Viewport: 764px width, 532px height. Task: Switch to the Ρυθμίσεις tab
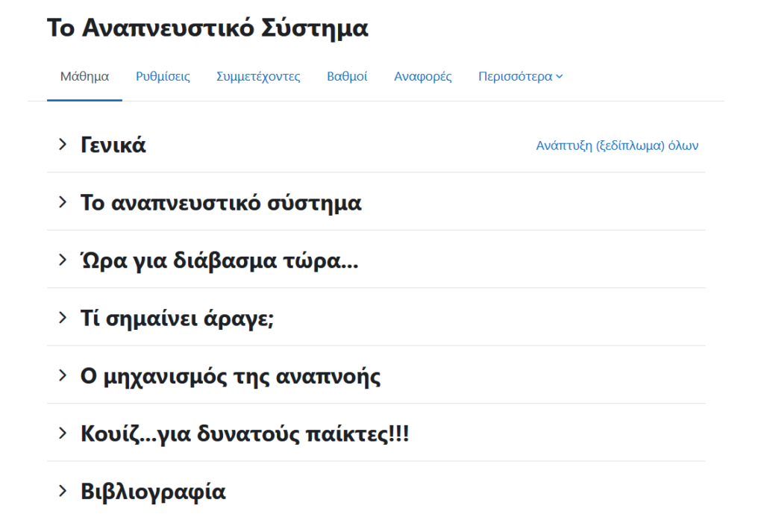[163, 77]
